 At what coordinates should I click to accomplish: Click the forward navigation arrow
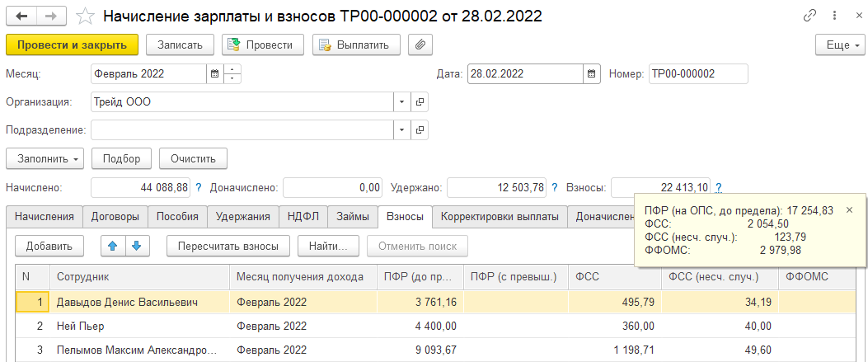pos(50,16)
